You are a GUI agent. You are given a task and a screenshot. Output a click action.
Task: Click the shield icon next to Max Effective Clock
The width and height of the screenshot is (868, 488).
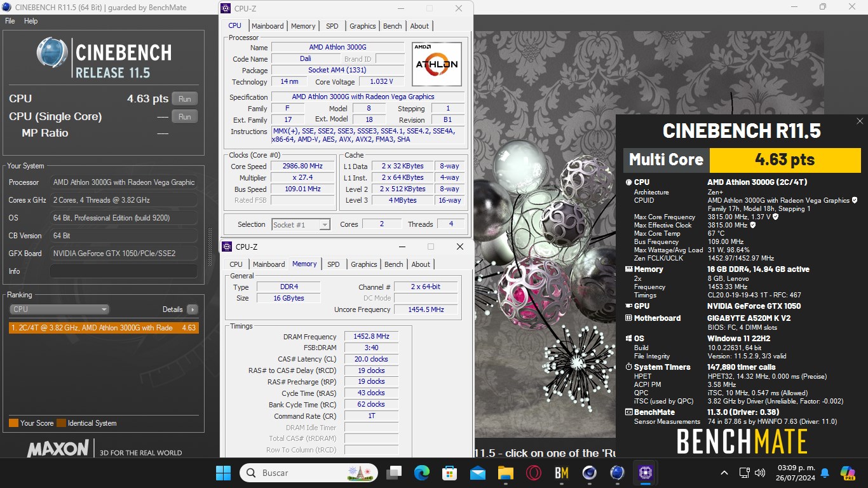[x=753, y=225]
